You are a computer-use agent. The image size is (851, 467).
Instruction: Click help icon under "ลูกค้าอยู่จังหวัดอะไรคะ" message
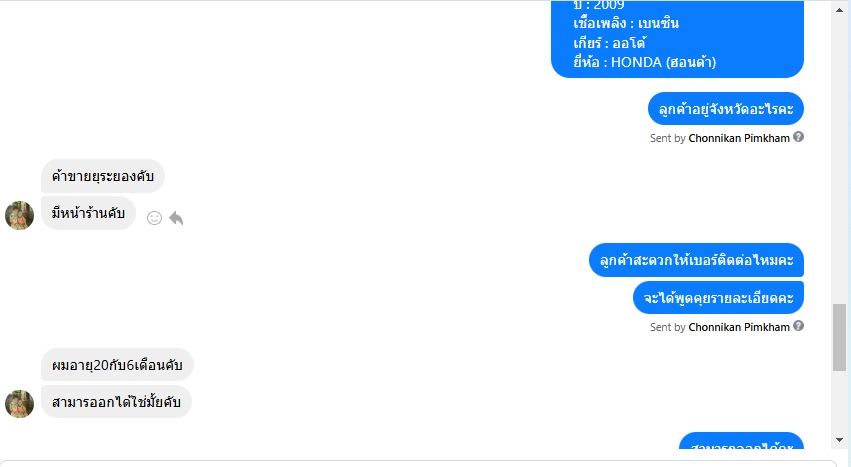[798, 137]
